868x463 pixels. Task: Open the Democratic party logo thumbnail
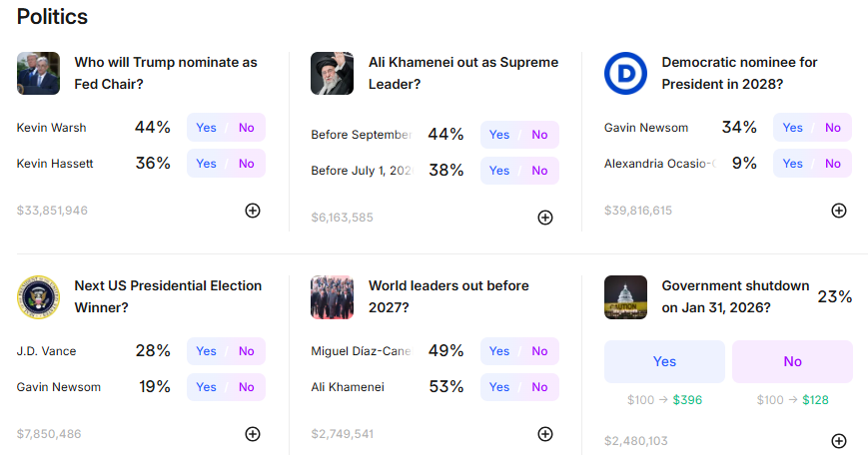(625, 74)
